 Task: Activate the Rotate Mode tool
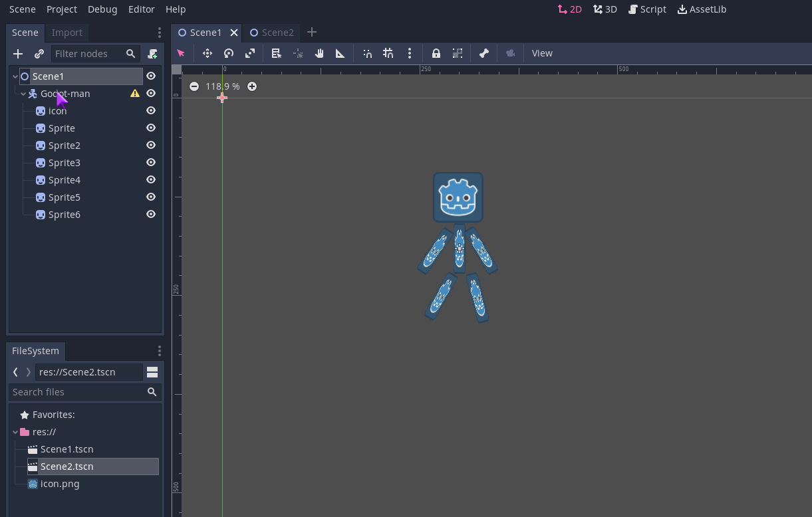pyautogui.click(x=229, y=53)
